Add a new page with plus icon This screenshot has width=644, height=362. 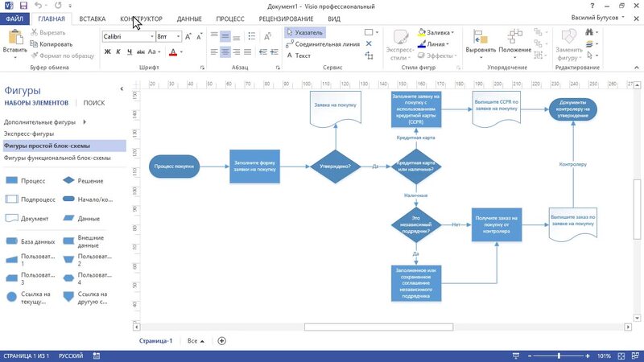(x=222, y=340)
